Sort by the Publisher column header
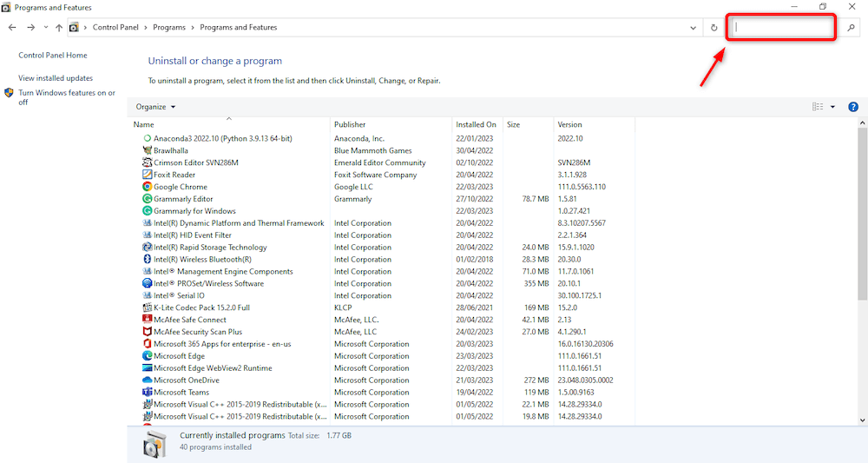868x463 pixels. point(391,124)
